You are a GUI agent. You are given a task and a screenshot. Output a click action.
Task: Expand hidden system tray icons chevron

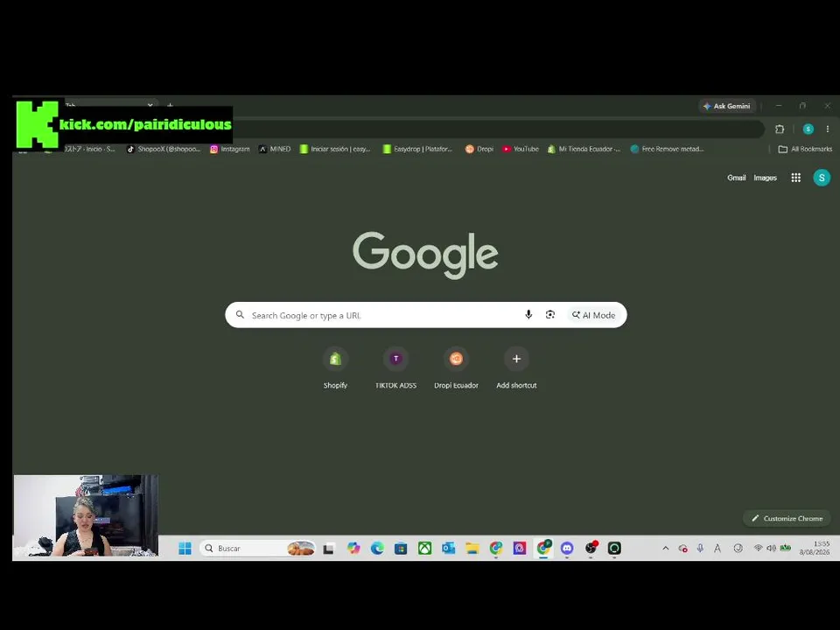[665, 548]
